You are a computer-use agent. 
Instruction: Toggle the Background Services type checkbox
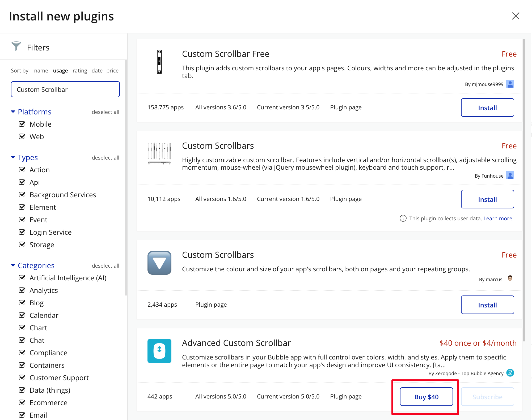pos(22,195)
